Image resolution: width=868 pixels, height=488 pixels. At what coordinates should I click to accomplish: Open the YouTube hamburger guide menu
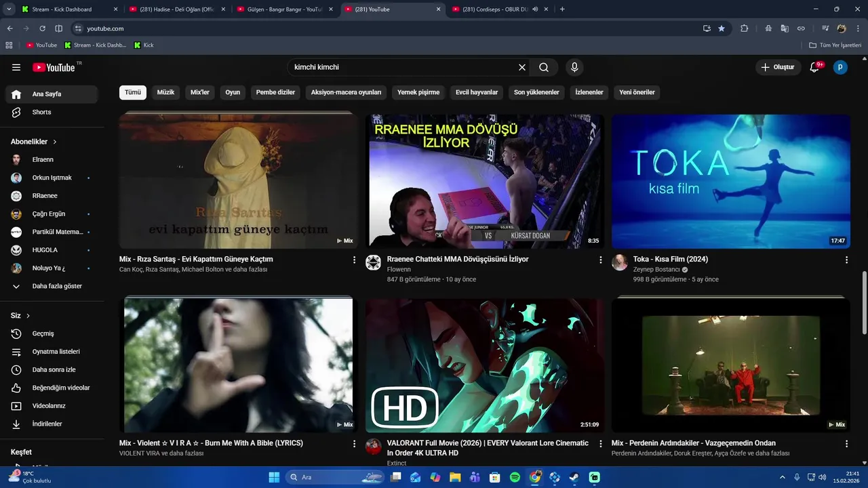coord(16,67)
